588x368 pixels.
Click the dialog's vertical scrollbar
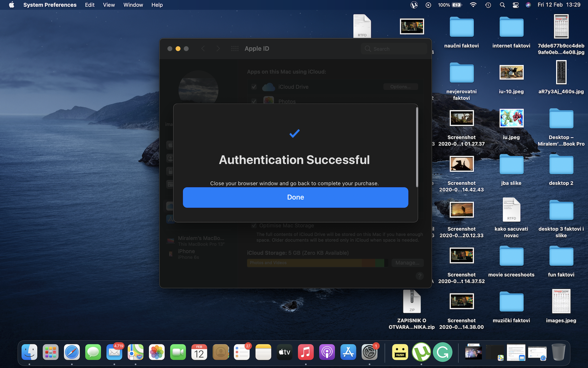417,147
